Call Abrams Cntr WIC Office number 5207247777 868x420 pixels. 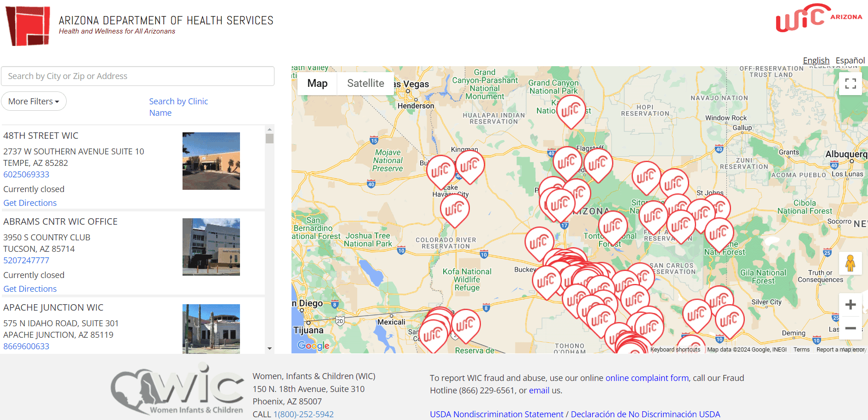[26, 261]
